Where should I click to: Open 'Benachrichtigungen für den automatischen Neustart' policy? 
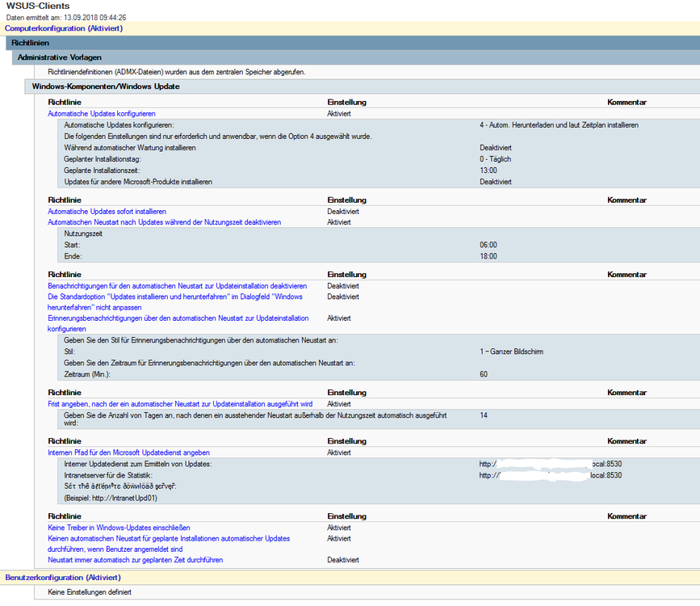178,286
